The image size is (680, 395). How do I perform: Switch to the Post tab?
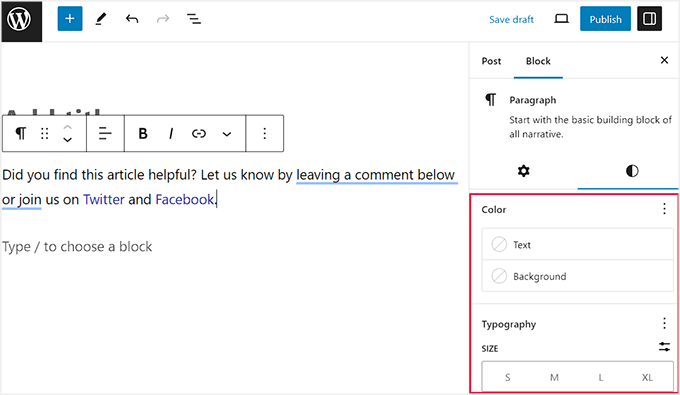pos(491,61)
